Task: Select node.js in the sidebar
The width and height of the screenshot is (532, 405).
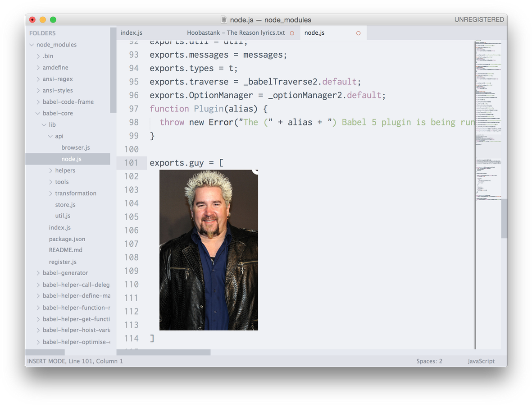Action: [71, 159]
